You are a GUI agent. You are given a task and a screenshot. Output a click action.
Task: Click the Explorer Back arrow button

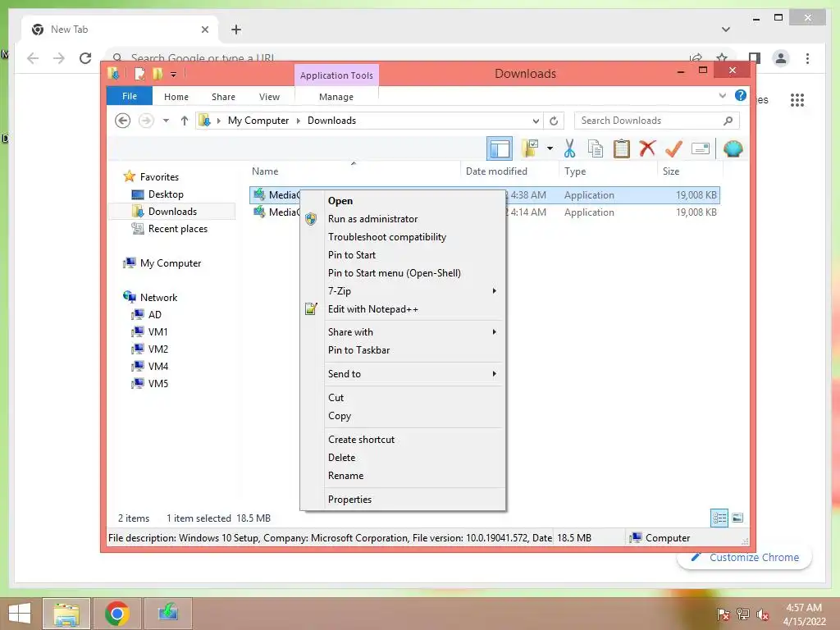point(123,121)
